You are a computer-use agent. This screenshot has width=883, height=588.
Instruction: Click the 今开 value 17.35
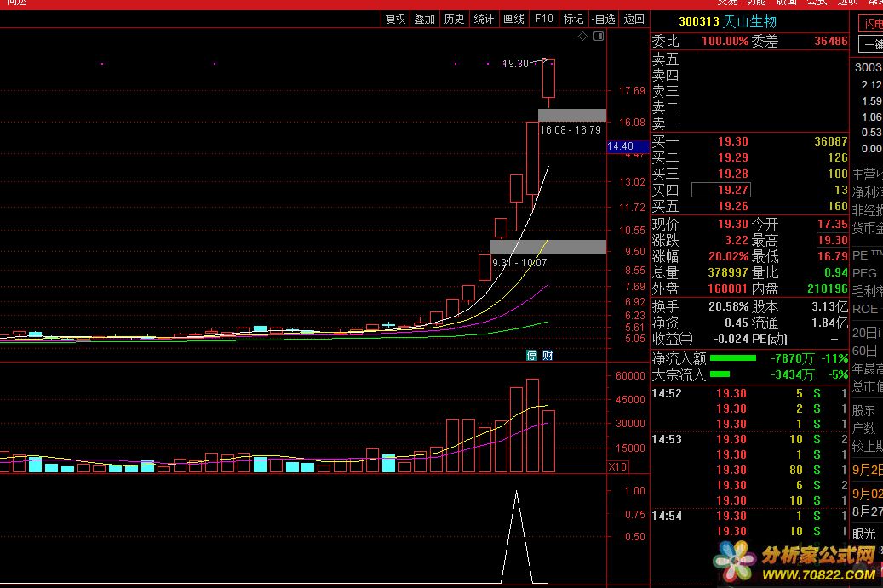(832, 225)
